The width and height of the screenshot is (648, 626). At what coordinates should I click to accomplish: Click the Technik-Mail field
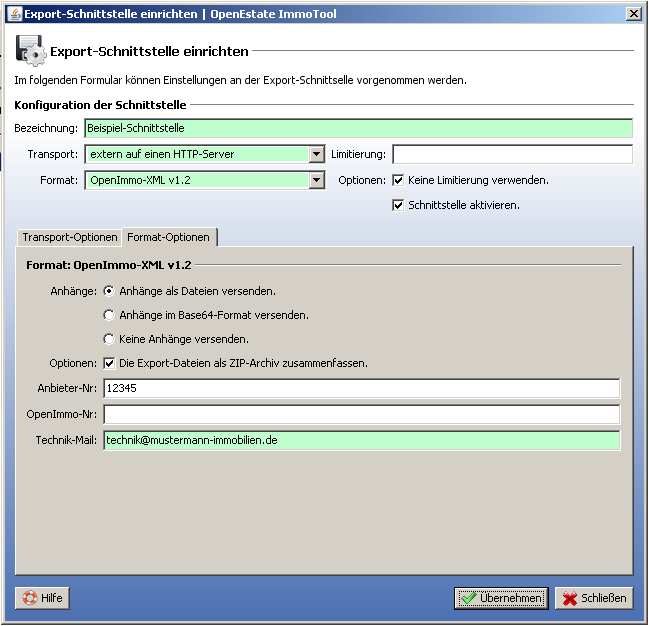(x=361, y=441)
